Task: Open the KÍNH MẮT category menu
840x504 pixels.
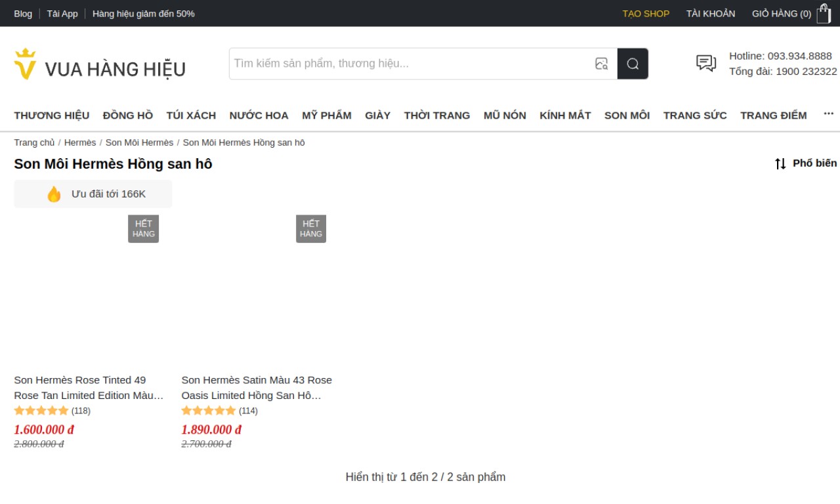Action: (565, 115)
